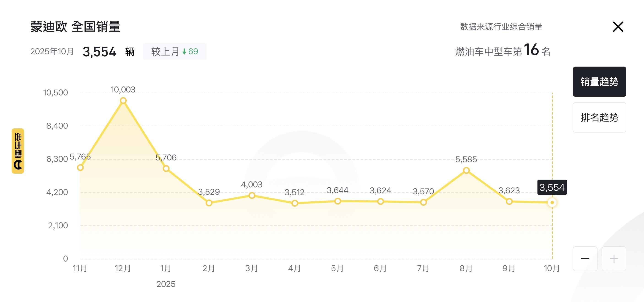Select the August 5,585 data point

pyautogui.click(x=466, y=171)
